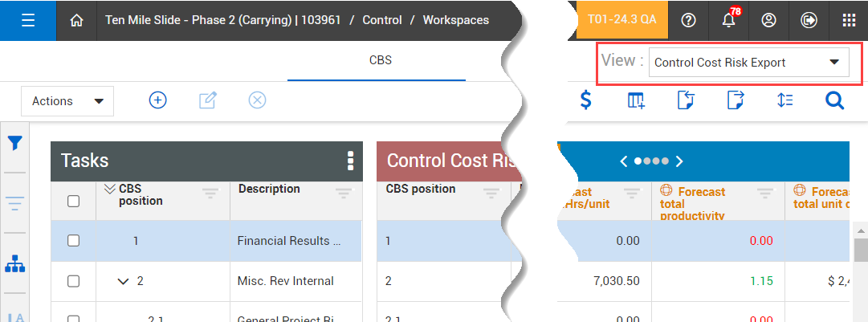Open the filter funnel in left sidebar

point(14,144)
